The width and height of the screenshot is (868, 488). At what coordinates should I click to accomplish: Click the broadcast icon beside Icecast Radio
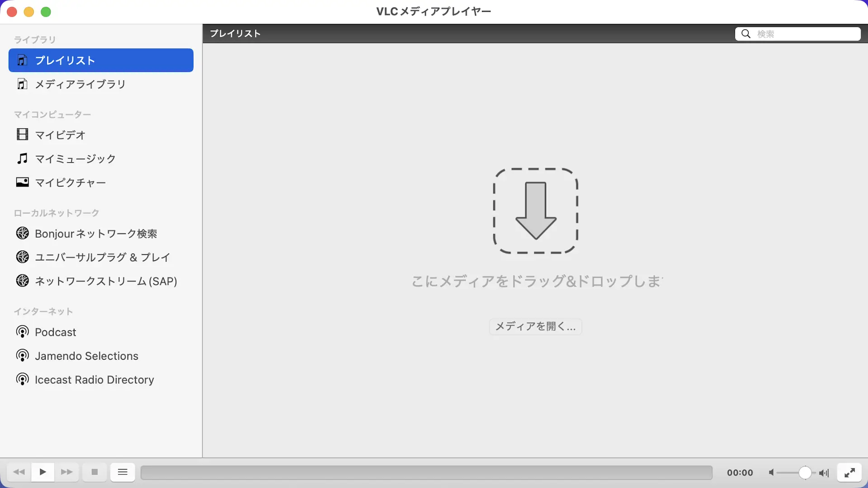click(x=22, y=379)
